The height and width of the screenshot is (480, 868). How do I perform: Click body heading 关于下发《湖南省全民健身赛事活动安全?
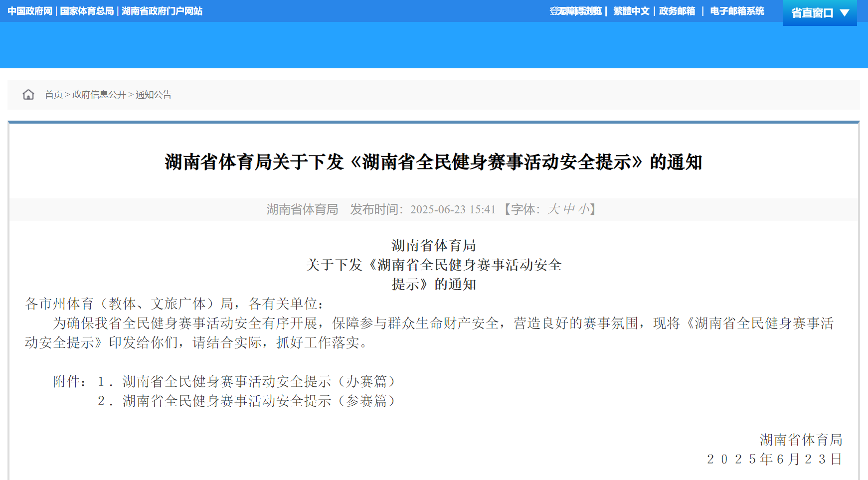[x=434, y=265]
